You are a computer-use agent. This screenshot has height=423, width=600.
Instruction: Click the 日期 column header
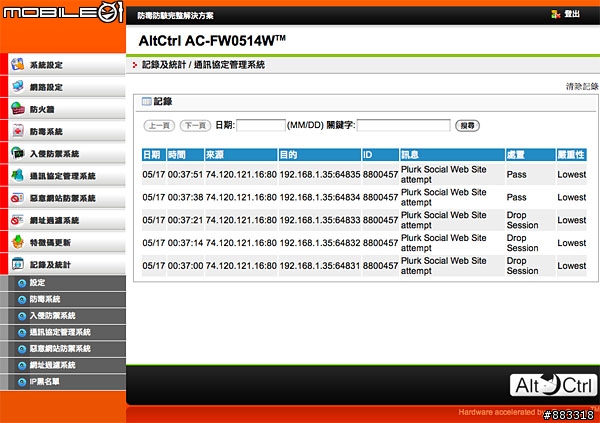point(154,155)
